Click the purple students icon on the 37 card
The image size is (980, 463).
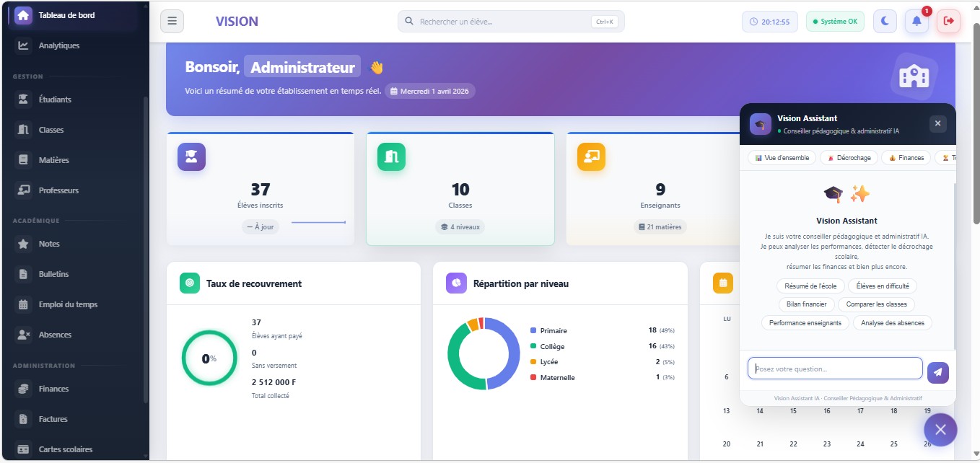click(x=191, y=156)
